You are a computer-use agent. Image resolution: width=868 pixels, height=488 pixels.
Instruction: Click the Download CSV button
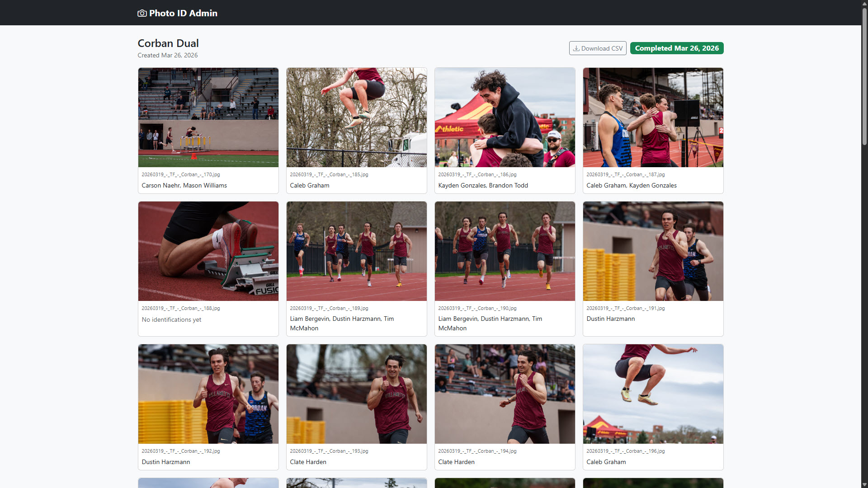tap(597, 48)
